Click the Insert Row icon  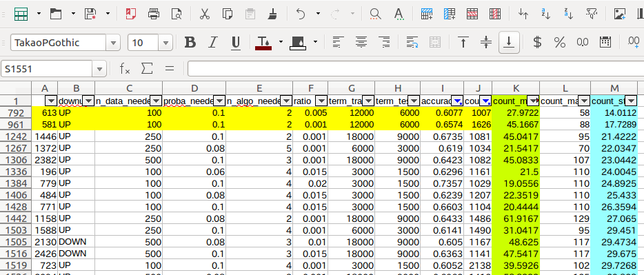click(427, 14)
